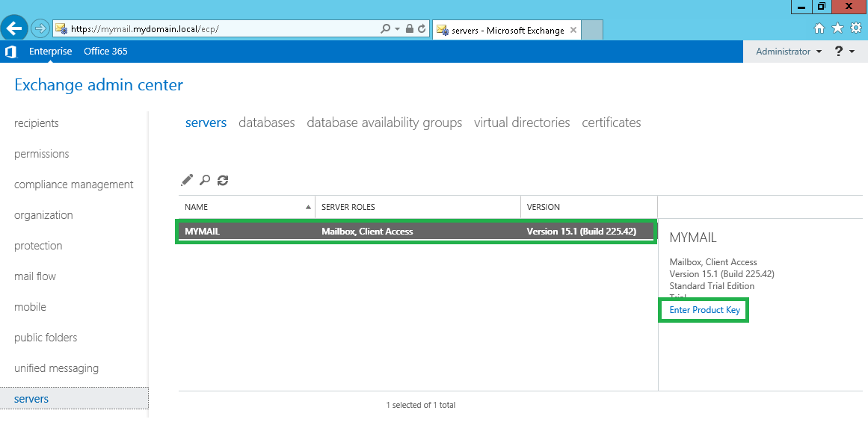Click 'Mailbox, Client Access' cell in MYMAIL row
The height and width of the screenshot is (431, 868).
367,232
